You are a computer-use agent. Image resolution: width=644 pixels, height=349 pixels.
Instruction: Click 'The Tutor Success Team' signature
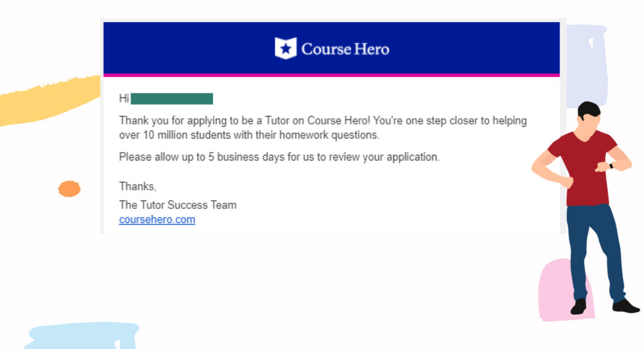(x=178, y=205)
